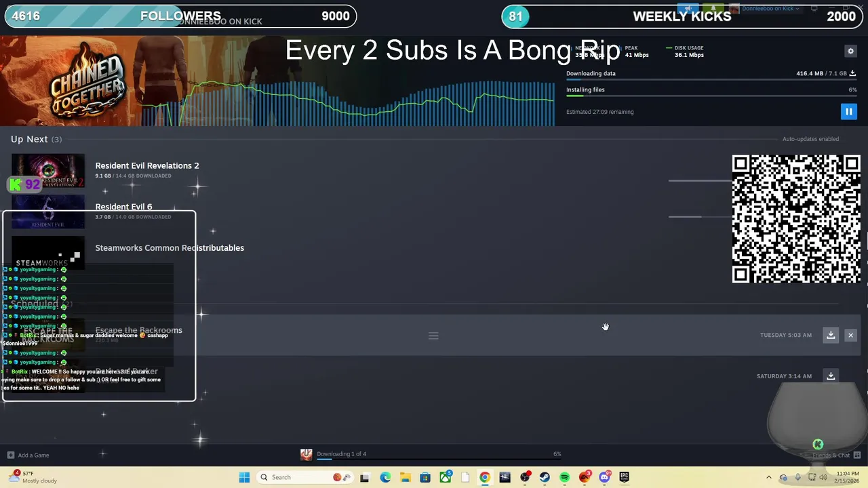The height and width of the screenshot is (488, 868).
Task: Click the Up Next section header
Action: tap(36, 139)
